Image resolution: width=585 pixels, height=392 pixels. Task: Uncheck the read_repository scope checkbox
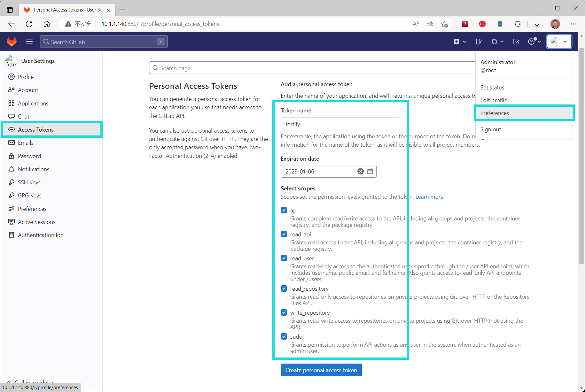(284, 288)
